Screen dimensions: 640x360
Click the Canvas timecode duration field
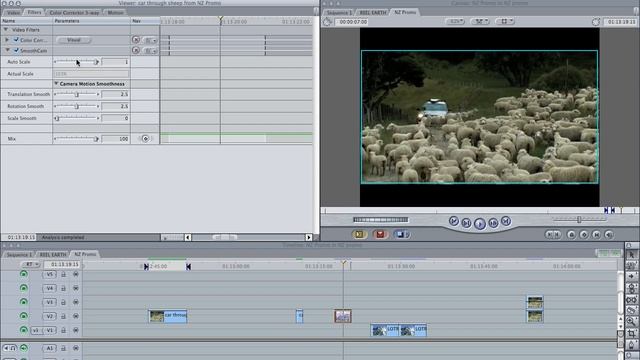(352, 22)
